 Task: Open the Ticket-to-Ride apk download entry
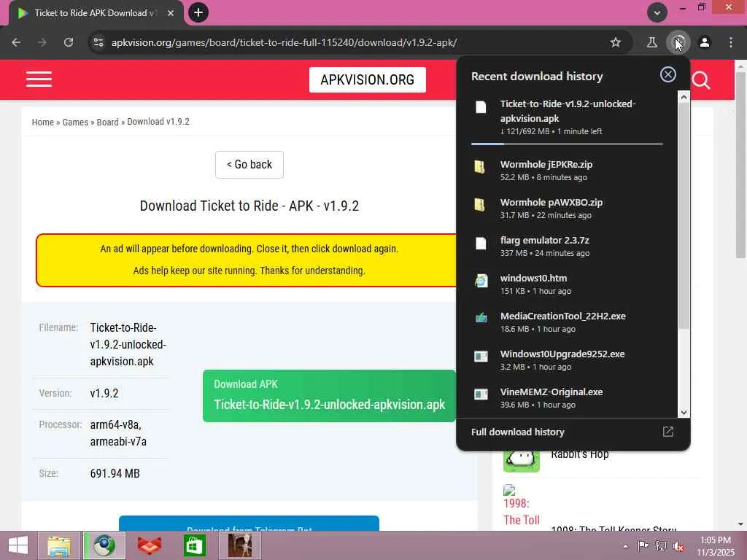pyautogui.click(x=567, y=117)
